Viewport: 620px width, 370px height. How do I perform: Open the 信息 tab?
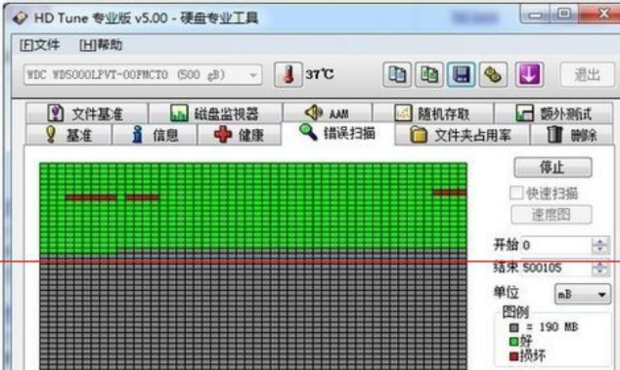[x=155, y=135]
